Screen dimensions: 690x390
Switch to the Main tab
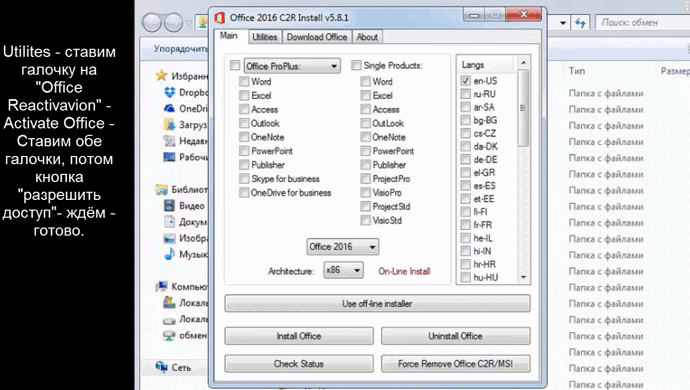coord(229,36)
